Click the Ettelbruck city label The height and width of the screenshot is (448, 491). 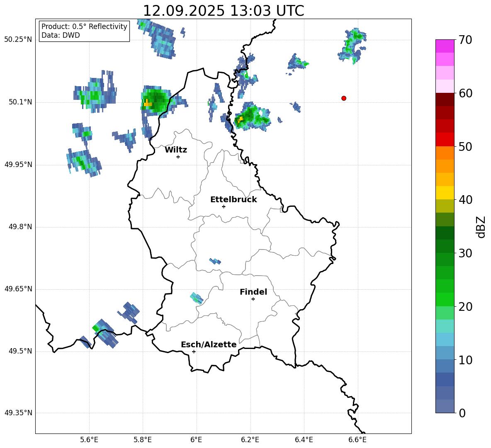click(x=233, y=200)
